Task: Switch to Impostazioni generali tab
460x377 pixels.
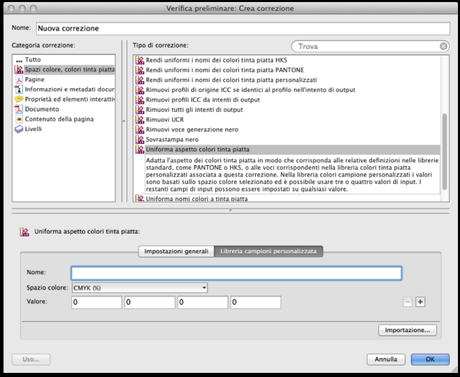Action: [x=176, y=251]
